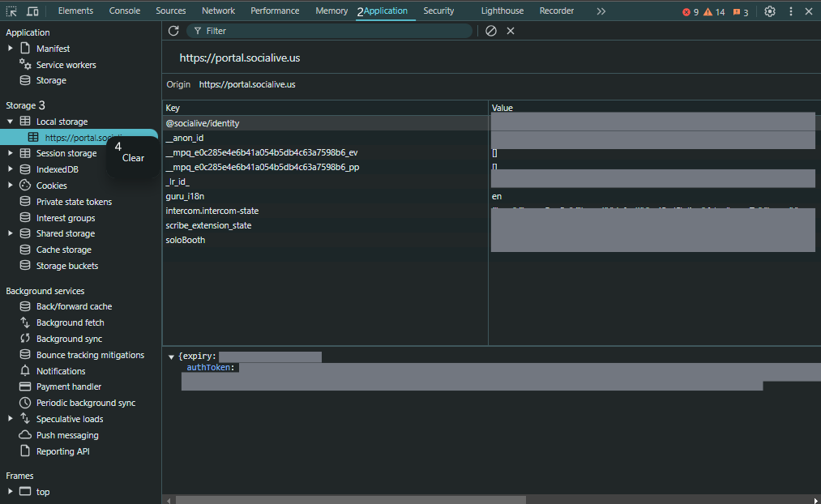The image size is (821, 504).
Task: Switch to the Sources tab
Action: [x=171, y=11]
